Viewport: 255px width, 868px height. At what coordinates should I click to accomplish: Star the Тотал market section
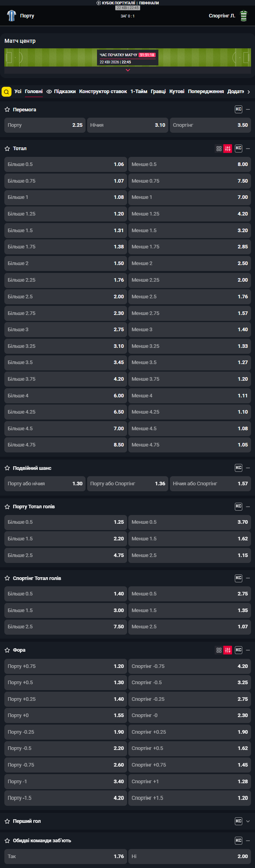point(7,149)
